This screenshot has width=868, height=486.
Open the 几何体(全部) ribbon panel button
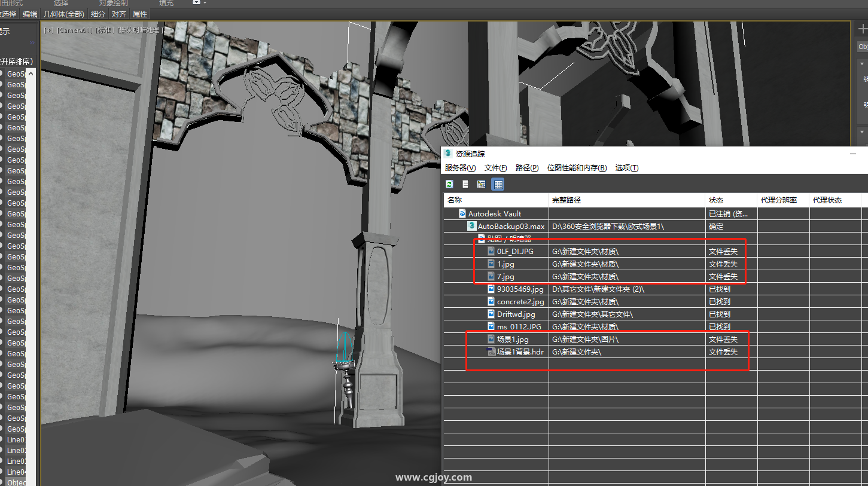tap(63, 14)
